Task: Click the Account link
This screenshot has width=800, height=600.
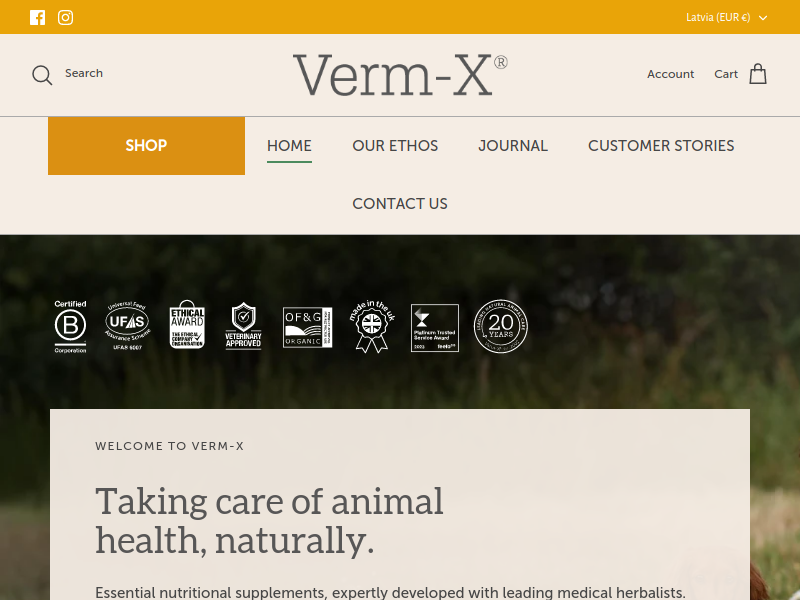Action: [670, 74]
